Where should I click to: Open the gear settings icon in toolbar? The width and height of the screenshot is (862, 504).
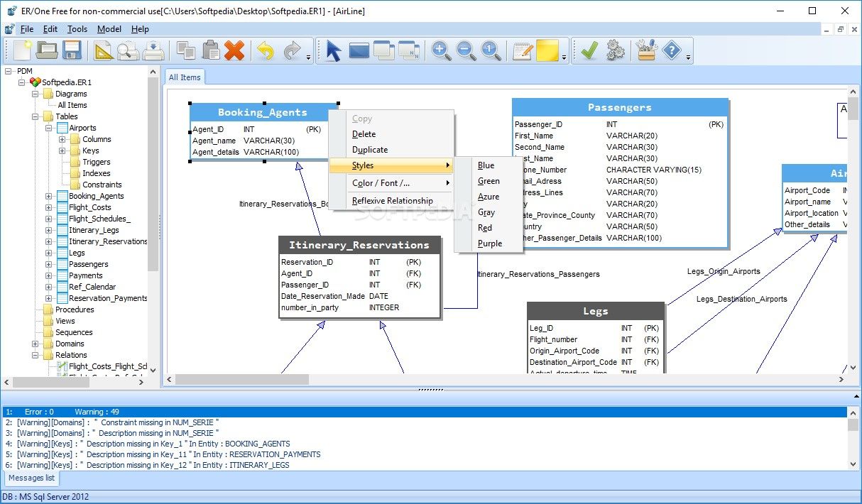click(615, 50)
